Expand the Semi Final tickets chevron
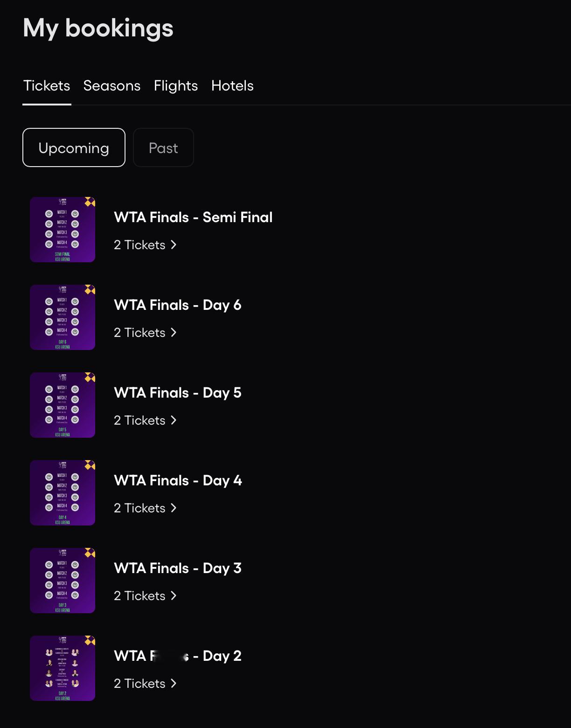Image resolution: width=571 pixels, height=728 pixels. coord(174,245)
